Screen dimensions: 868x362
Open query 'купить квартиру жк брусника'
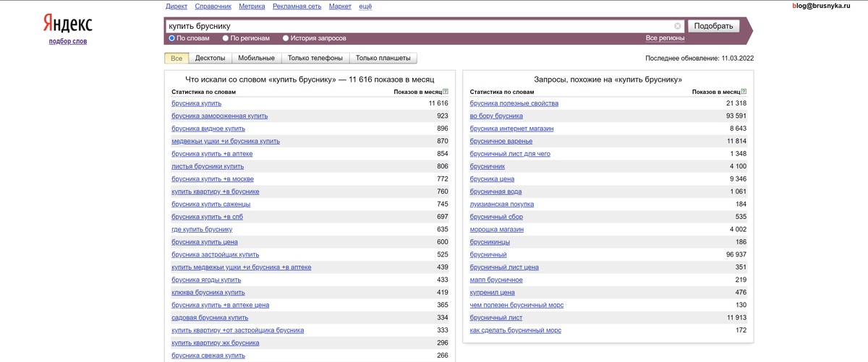[x=216, y=343]
